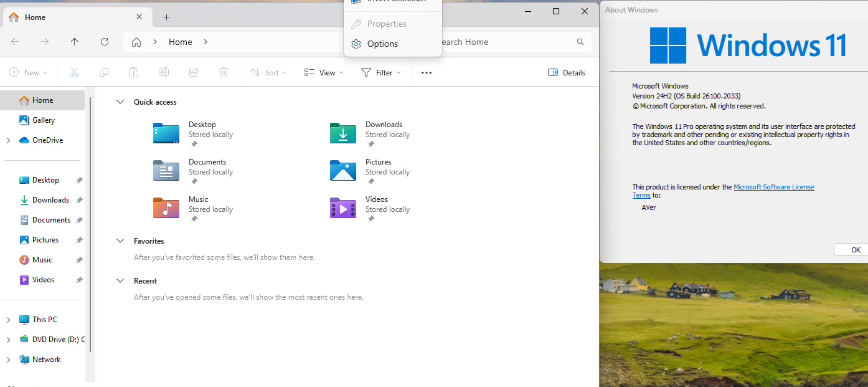The image size is (868, 387).
Task: Collapse the Recent section
Action: coord(120,281)
